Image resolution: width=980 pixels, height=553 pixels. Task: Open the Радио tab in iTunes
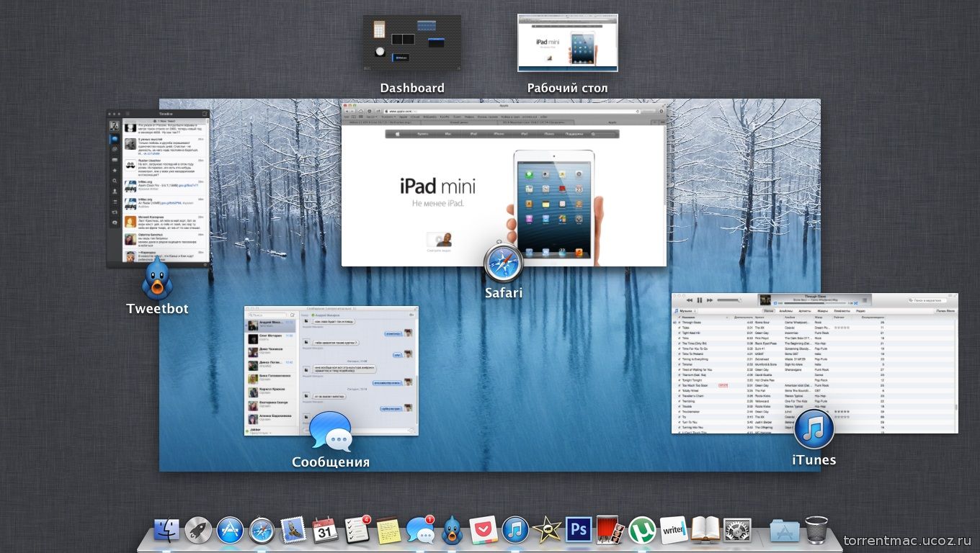860,311
